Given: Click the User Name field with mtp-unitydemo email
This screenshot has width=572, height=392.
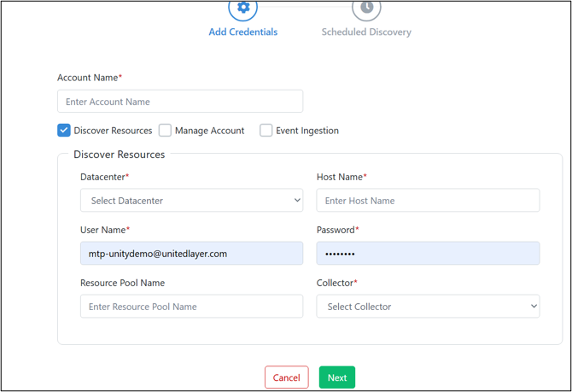Looking at the screenshot, I should click(x=191, y=254).
